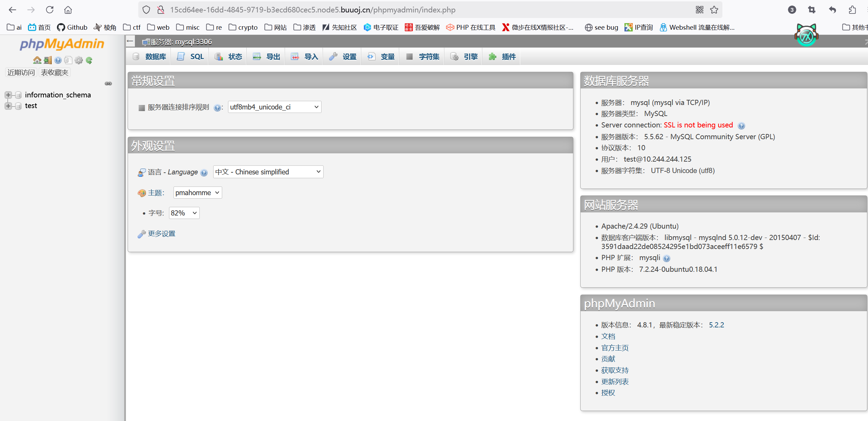
Task: Open phpMyAdmin documentation blue question icon in sidebar
Action: point(58,60)
